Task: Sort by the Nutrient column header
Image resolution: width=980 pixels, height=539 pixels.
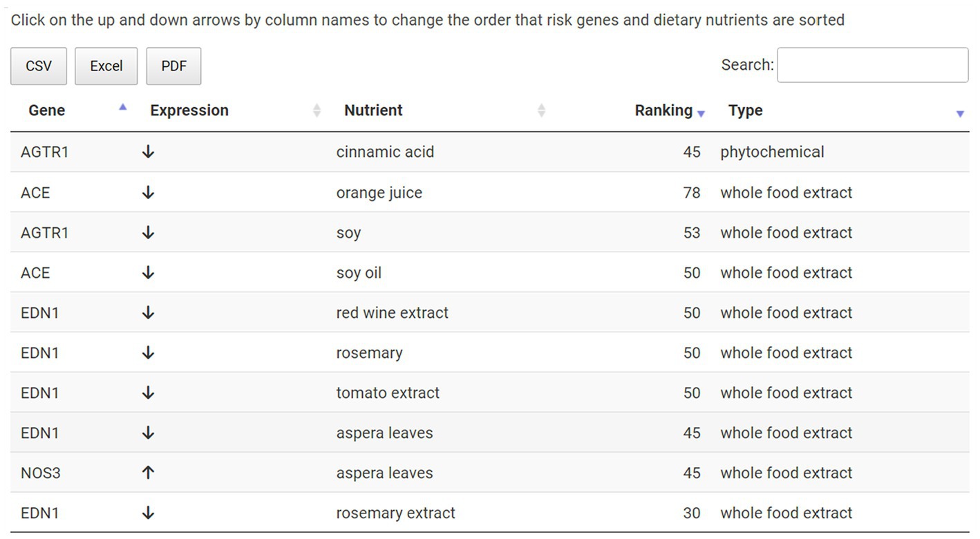Action: click(x=373, y=111)
